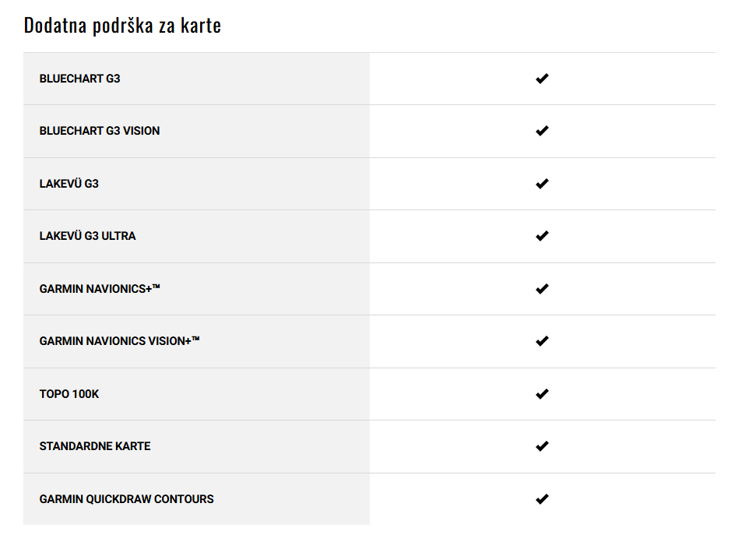Select the BLUECHART G3 VISION label

(x=100, y=131)
